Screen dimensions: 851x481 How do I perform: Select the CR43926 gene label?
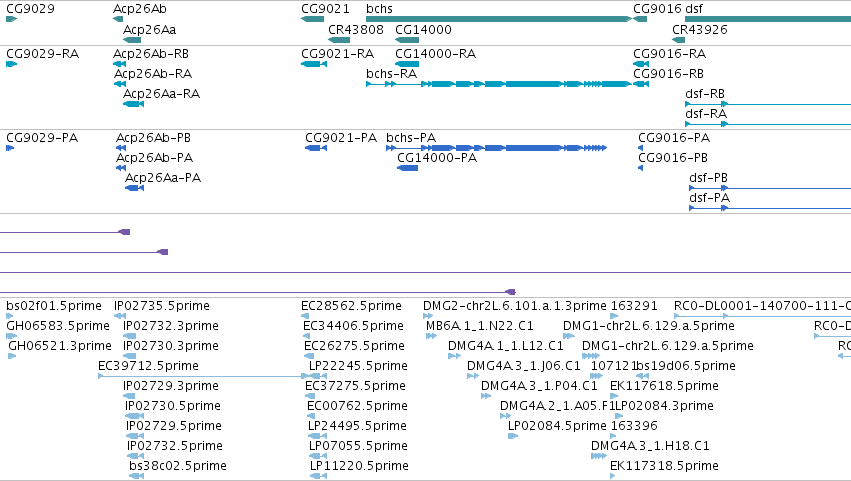click(700, 30)
